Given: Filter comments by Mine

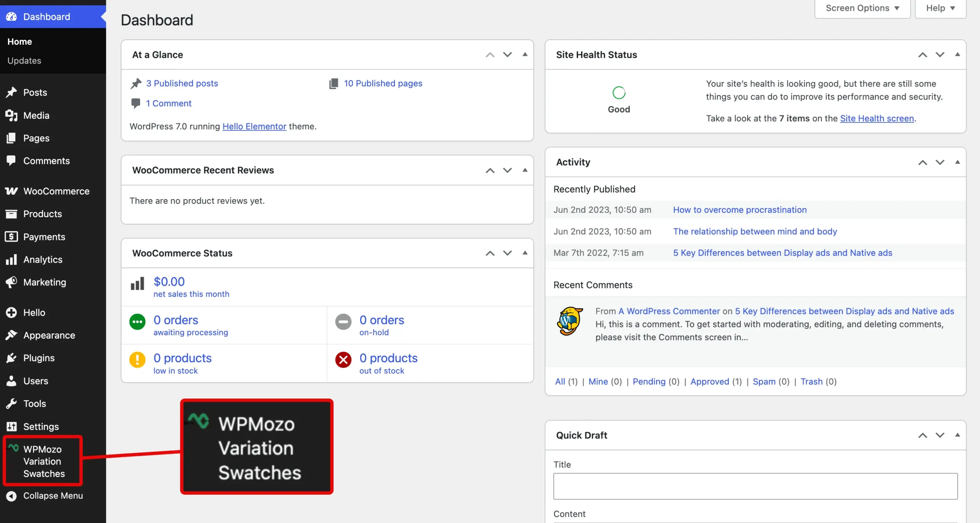Looking at the screenshot, I should [598, 381].
